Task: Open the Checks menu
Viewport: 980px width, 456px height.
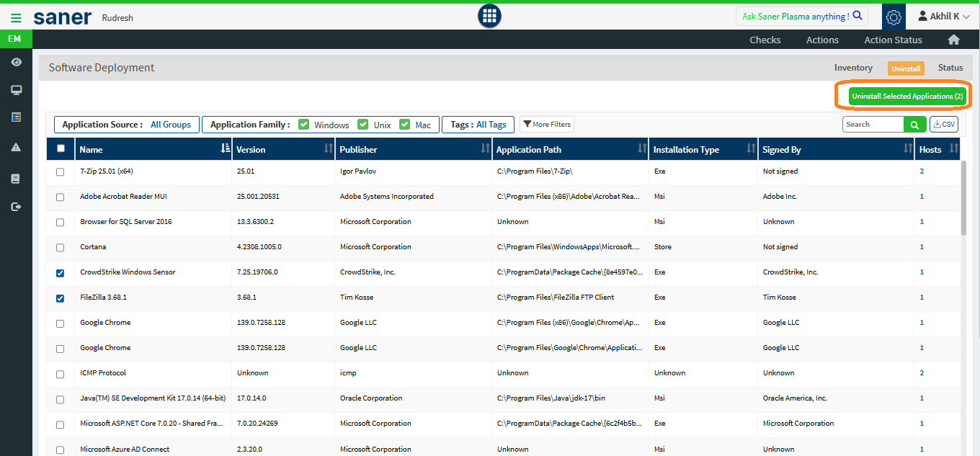Action: [765, 40]
